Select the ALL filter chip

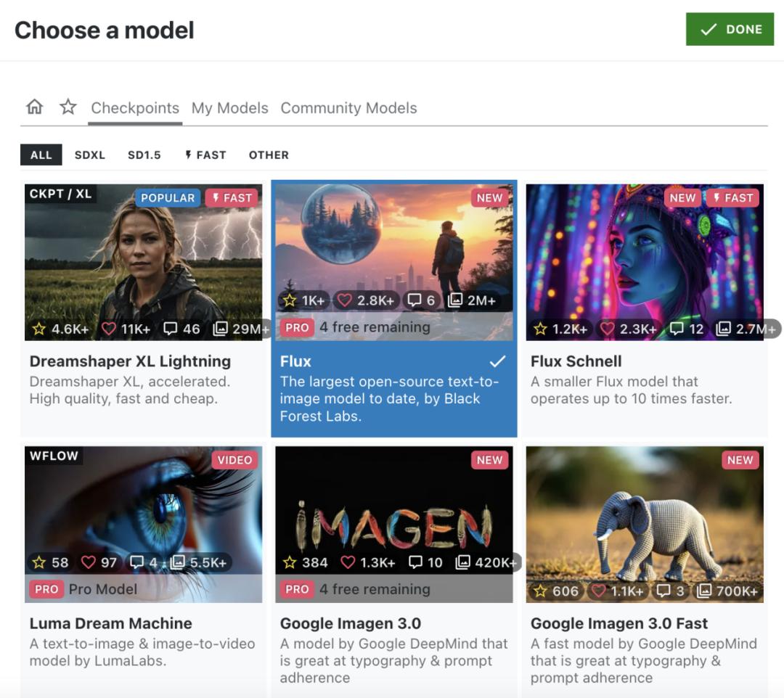pyautogui.click(x=41, y=155)
